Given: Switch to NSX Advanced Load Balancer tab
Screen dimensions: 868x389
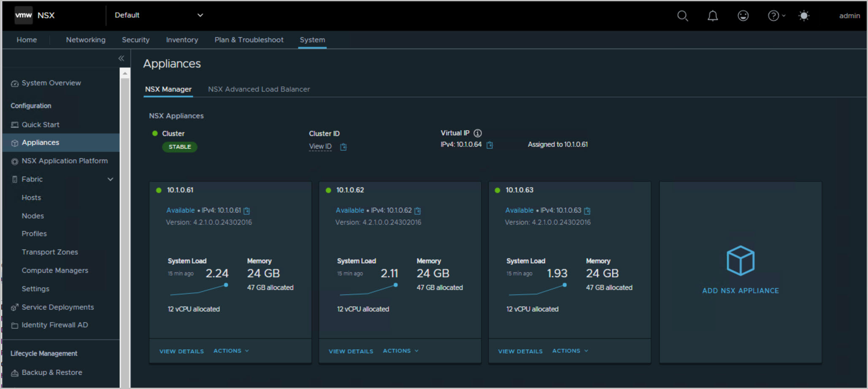Looking at the screenshot, I should pyautogui.click(x=259, y=89).
